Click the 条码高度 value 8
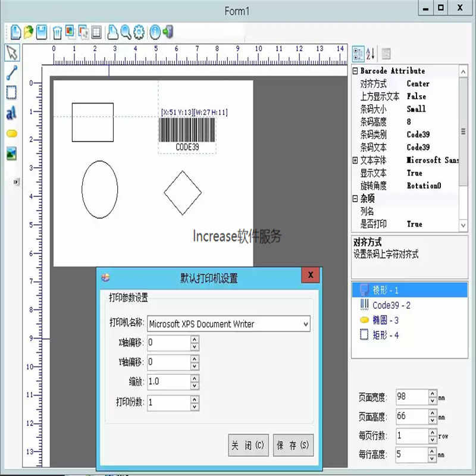 pos(409,122)
